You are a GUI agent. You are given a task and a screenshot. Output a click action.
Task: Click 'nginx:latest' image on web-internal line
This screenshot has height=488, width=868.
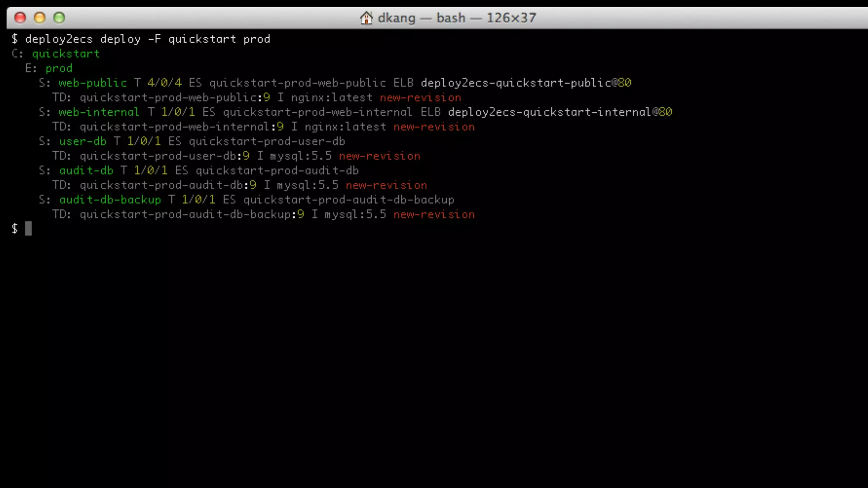(x=345, y=127)
